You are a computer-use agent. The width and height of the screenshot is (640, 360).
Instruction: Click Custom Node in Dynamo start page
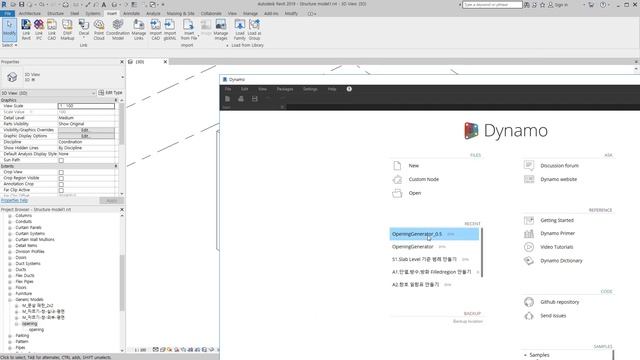click(424, 179)
